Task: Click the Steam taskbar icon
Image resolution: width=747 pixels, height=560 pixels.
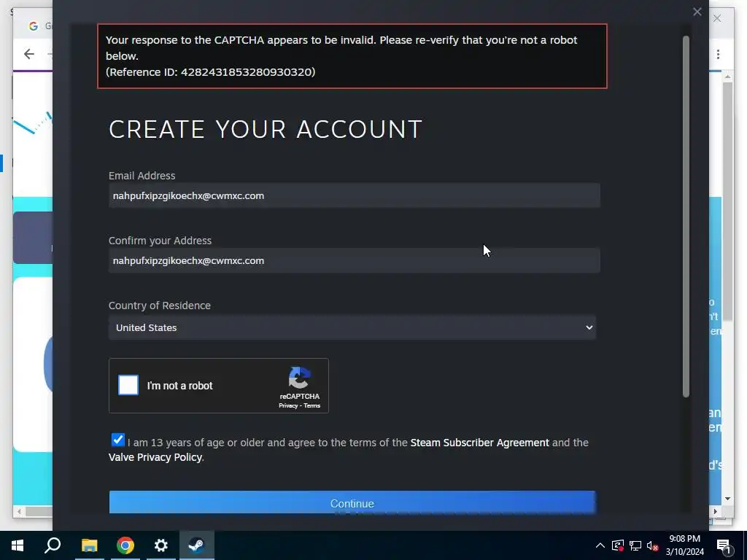Action: (197, 545)
